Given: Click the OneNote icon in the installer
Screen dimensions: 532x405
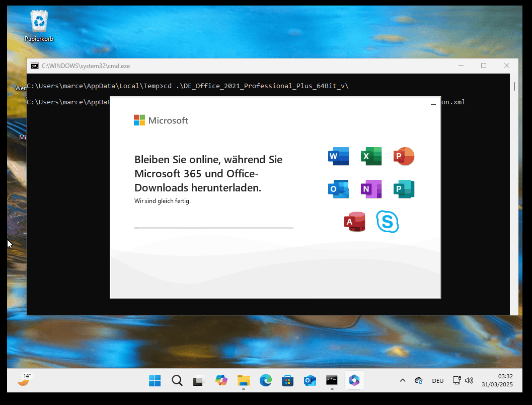Looking at the screenshot, I should (371, 189).
